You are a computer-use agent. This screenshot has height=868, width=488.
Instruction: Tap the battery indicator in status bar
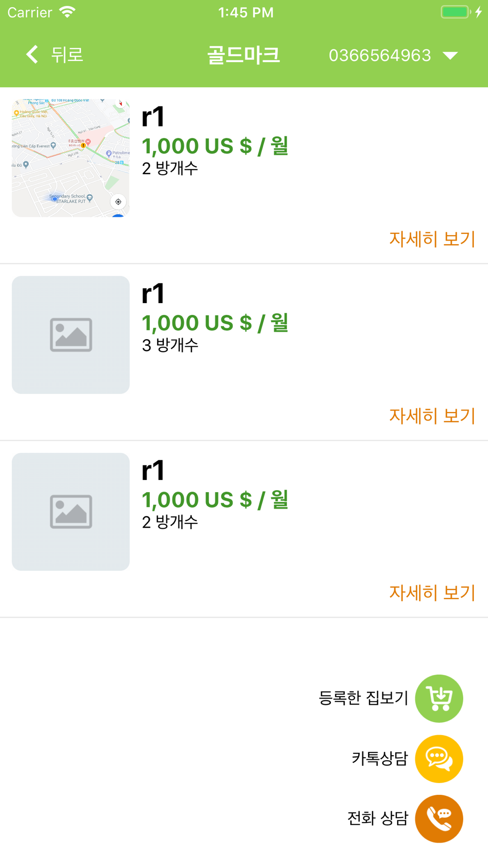point(455,12)
